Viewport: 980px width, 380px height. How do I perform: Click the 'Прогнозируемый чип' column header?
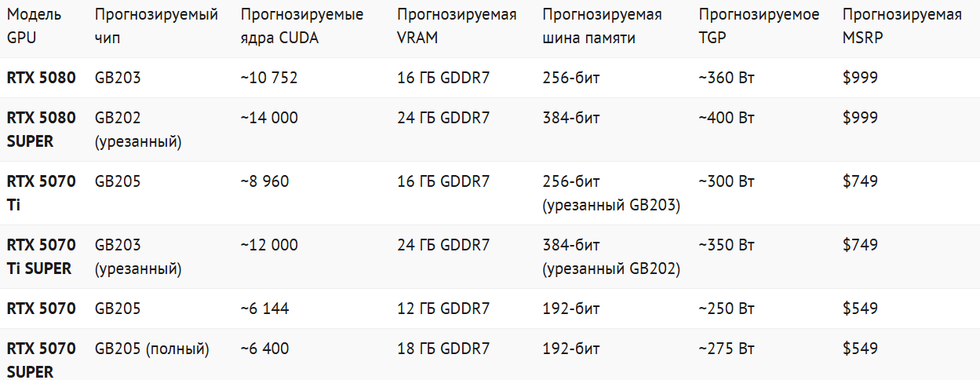pos(156,26)
